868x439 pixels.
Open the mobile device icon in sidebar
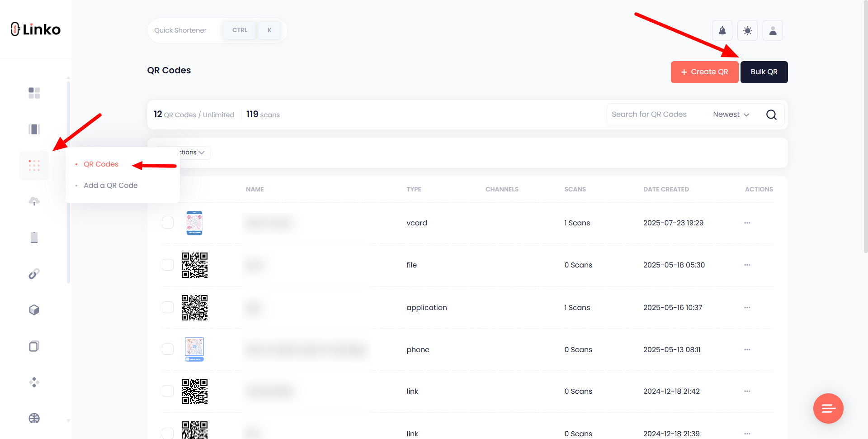[x=34, y=237]
